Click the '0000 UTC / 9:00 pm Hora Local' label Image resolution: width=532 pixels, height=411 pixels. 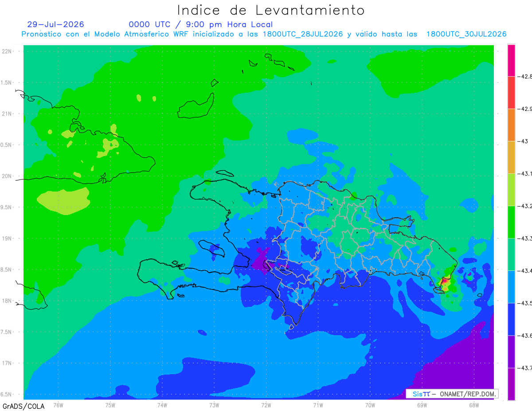201,24
